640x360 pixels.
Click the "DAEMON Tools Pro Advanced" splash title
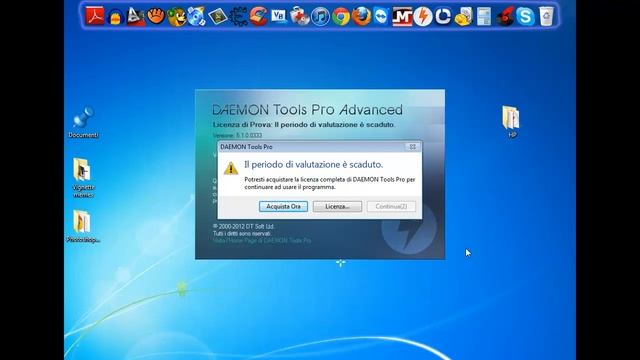[x=307, y=109]
